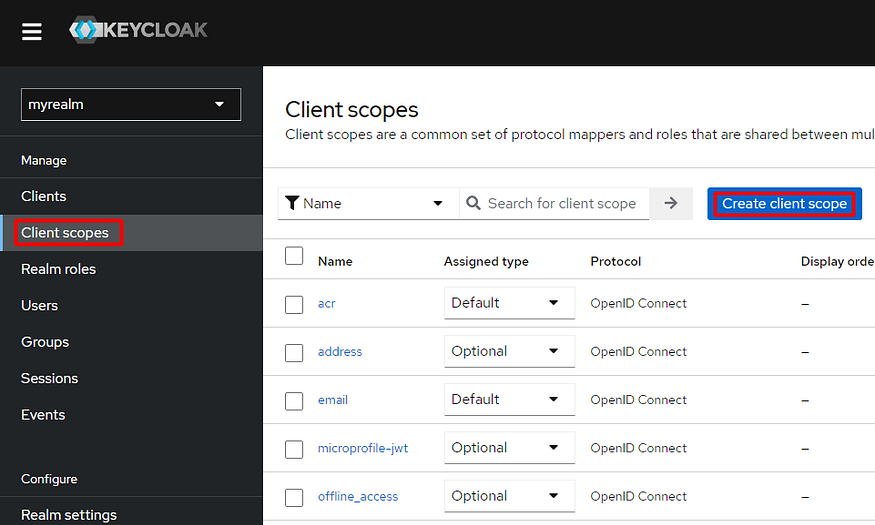Select Client scopes in the sidebar
The height and width of the screenshot is (525, 875).
pyautogui.click(x=131, y=233)
